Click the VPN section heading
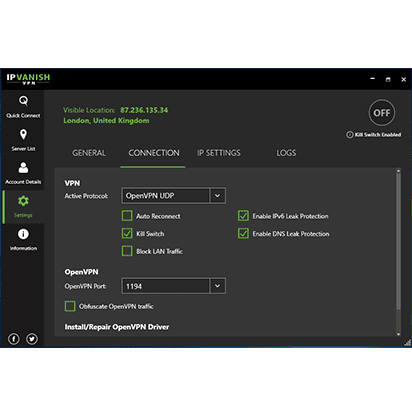The image size is (412, 416). tap(72, 183)
